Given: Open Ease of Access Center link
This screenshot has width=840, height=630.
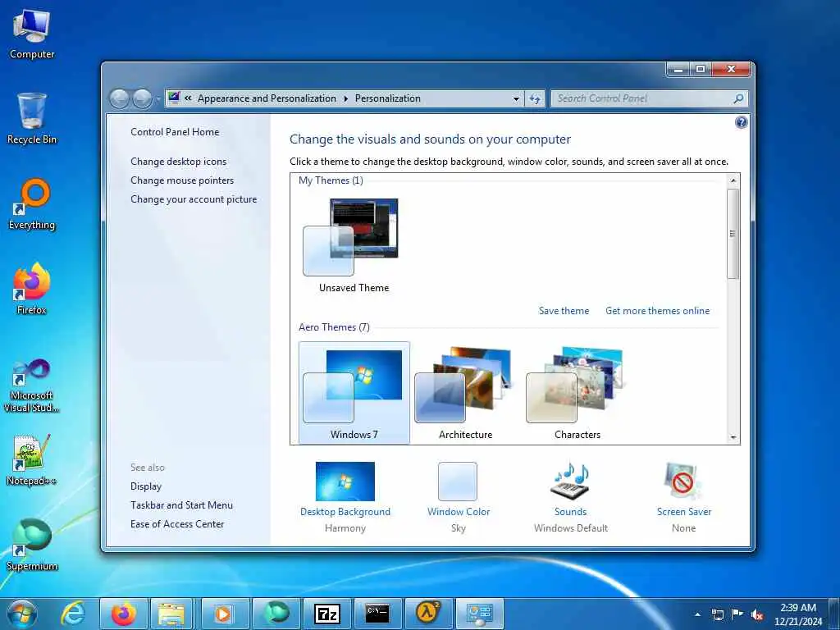Looking at the screenshot, I should click(x=177, y=524).
